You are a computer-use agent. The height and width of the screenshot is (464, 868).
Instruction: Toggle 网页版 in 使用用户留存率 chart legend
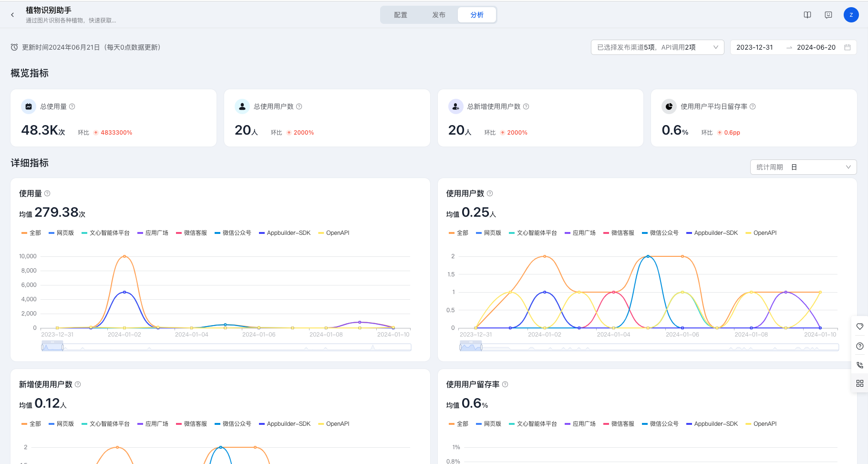489,424
